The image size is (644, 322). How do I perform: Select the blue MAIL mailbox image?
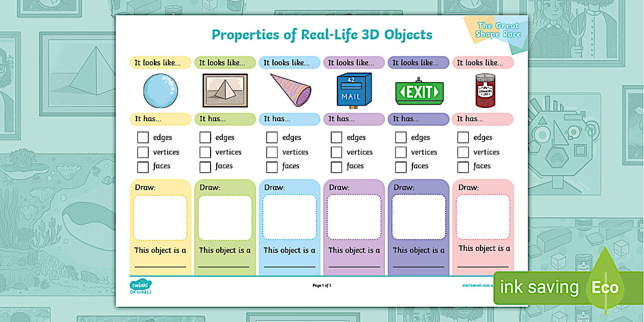[354, 90]
